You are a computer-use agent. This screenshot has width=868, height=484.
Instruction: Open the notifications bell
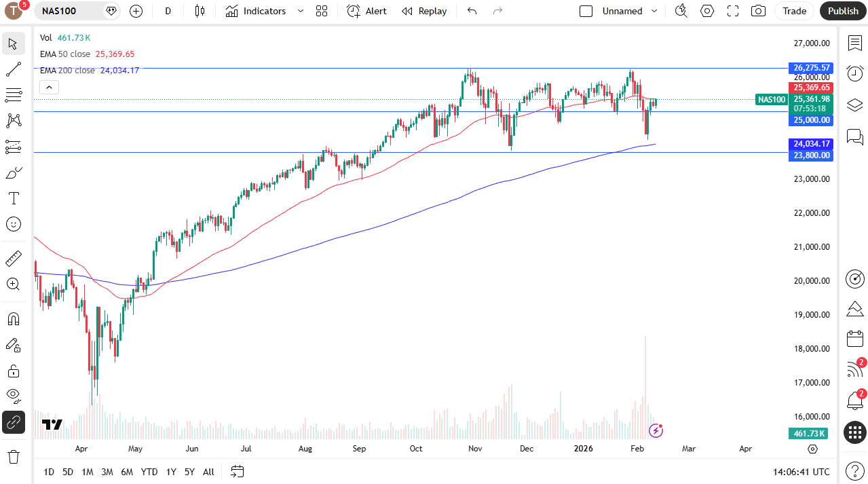pos(855,401)
